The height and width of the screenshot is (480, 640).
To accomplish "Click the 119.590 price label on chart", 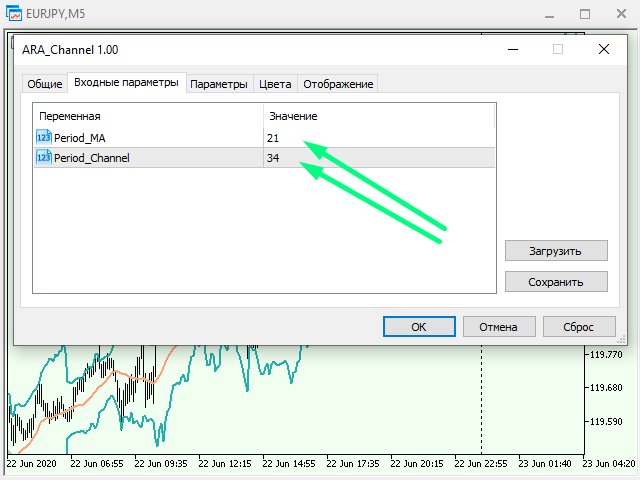I will tap(606, 421).
